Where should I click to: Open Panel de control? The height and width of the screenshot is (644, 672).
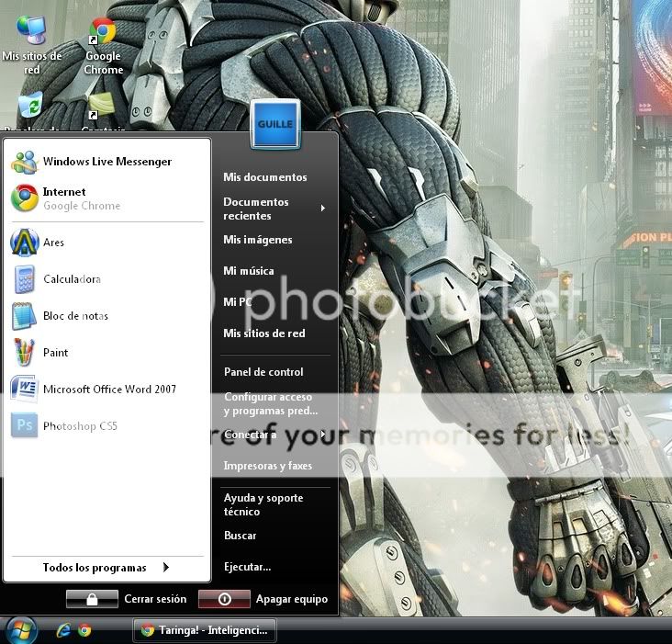tap(263, 372)
